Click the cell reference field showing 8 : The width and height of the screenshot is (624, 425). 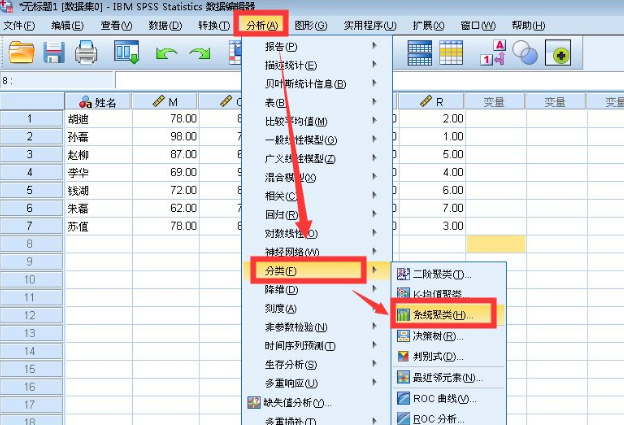click(58, 80)
